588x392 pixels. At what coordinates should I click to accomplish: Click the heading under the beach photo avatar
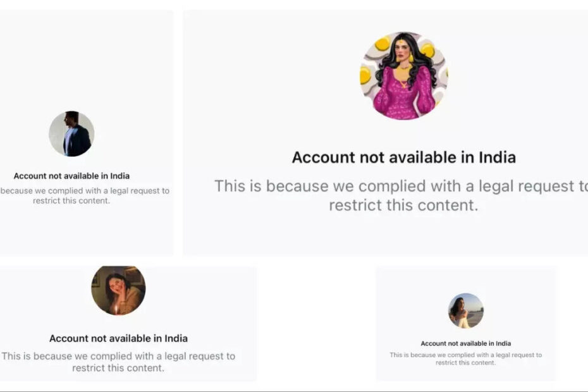coord(466,343)
